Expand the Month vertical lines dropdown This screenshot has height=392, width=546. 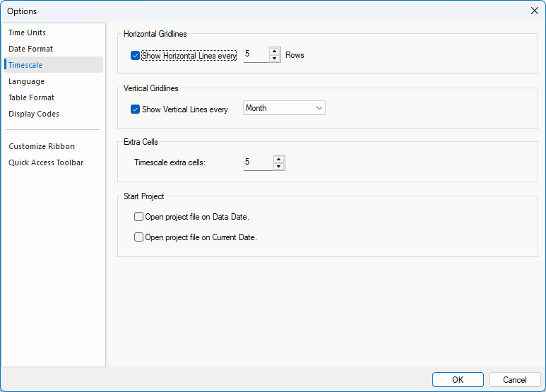[284, 108]
